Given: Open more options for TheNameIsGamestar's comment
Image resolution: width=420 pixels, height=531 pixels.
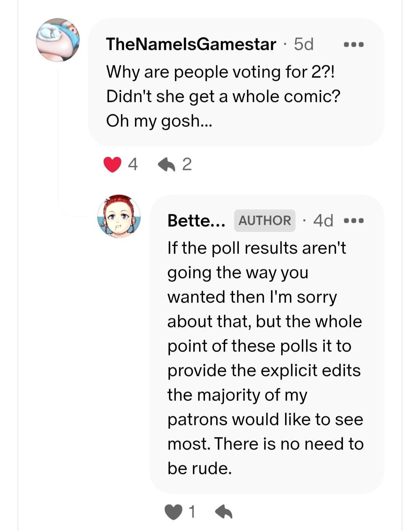Looking at the screenshot, I should pyautogui.click(x=354, y=44).
